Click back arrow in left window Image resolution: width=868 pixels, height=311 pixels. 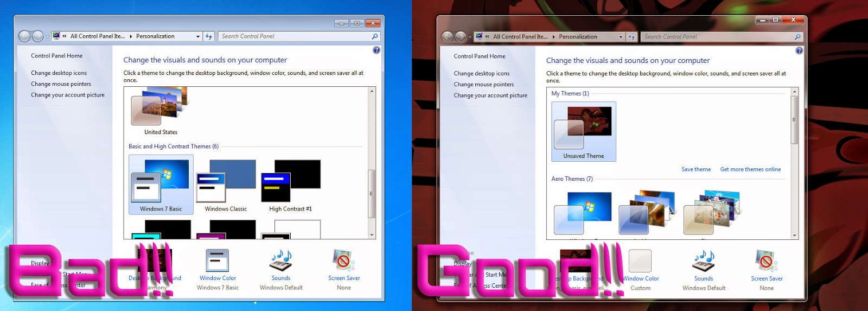(x=24, y=36)
